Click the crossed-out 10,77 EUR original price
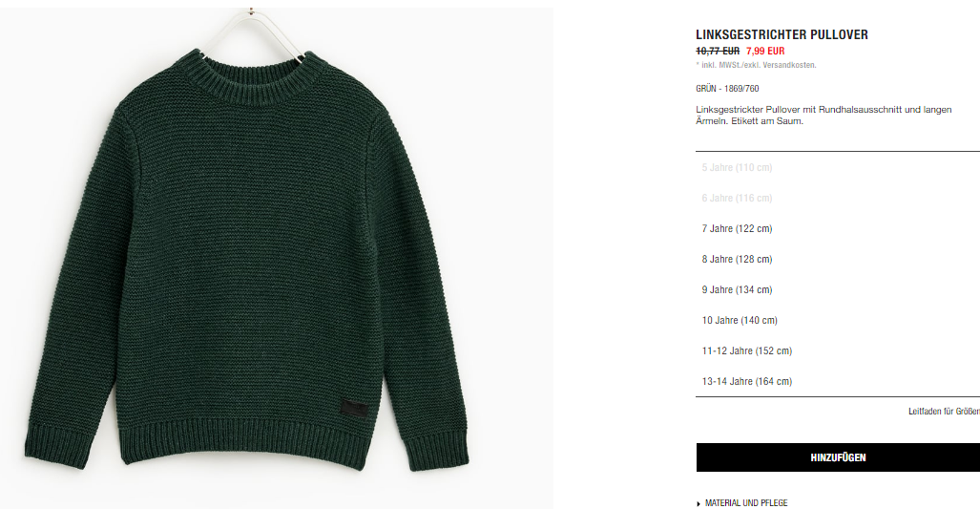 [x=718, y=52]
